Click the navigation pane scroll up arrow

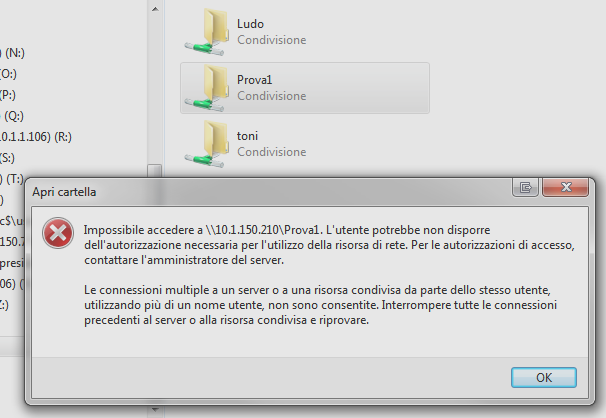click(x=155, y=8)
